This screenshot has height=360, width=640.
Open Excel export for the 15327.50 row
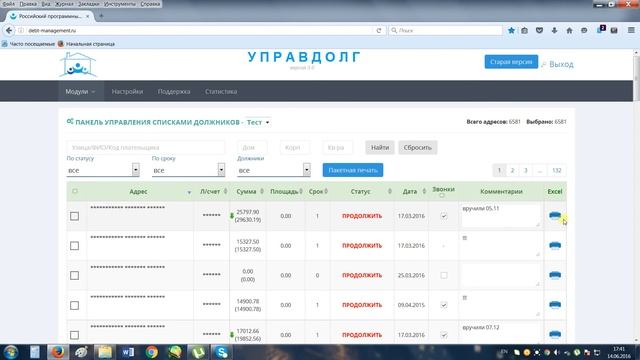[555, 245]
